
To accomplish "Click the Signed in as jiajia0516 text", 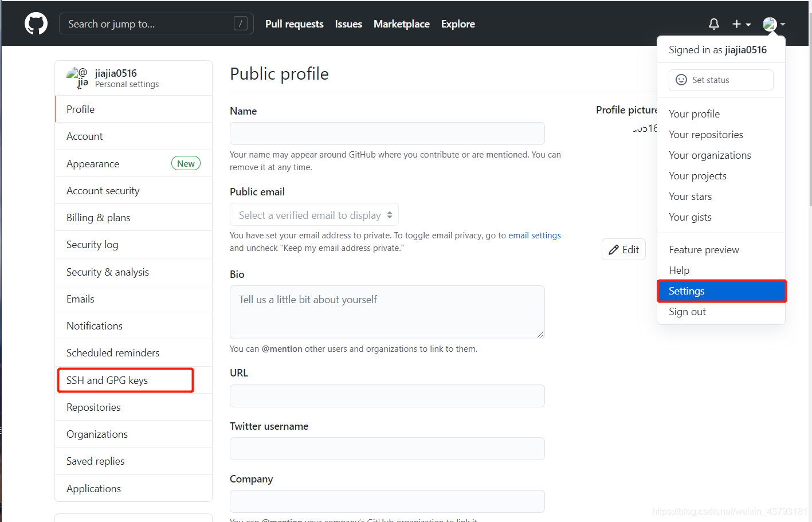I will tap(717, 50).
